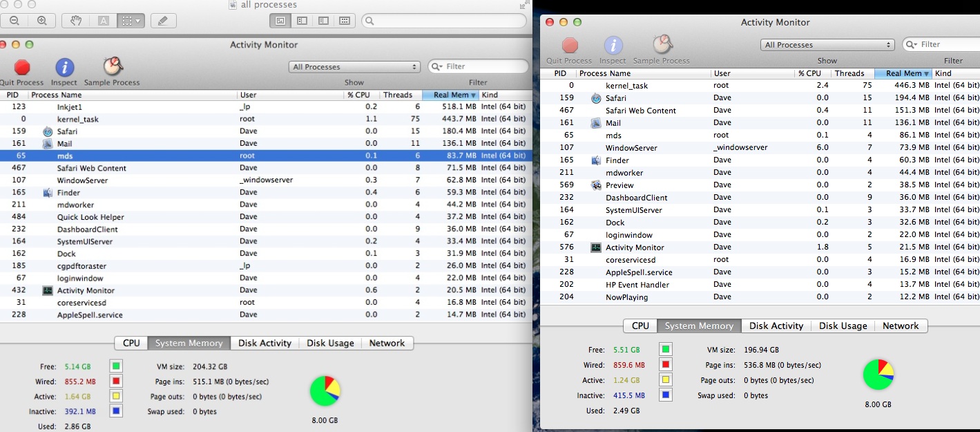This screenshot has height=432, width=980.
Task: Click the Finder icon in left process list
Action: [48, 193]
